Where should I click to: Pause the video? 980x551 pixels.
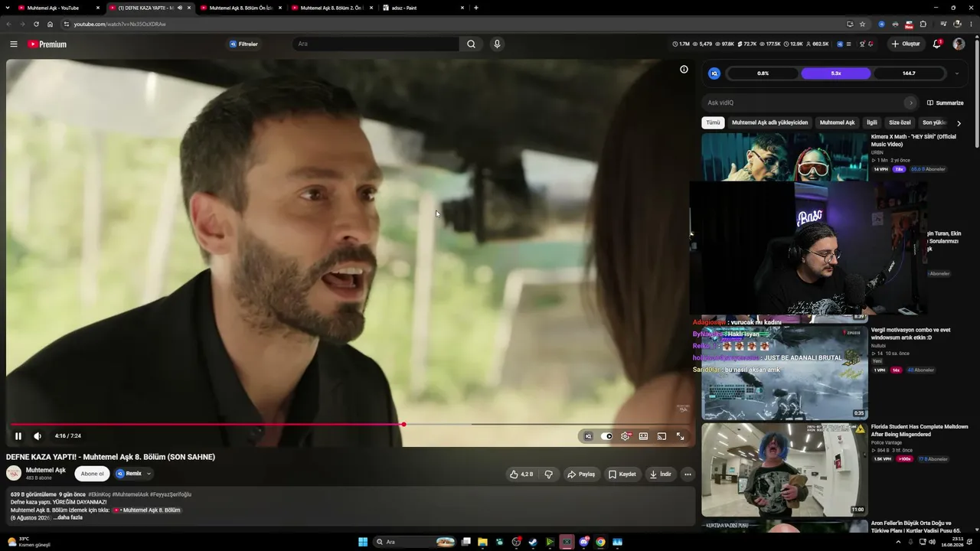pos(18,436)
